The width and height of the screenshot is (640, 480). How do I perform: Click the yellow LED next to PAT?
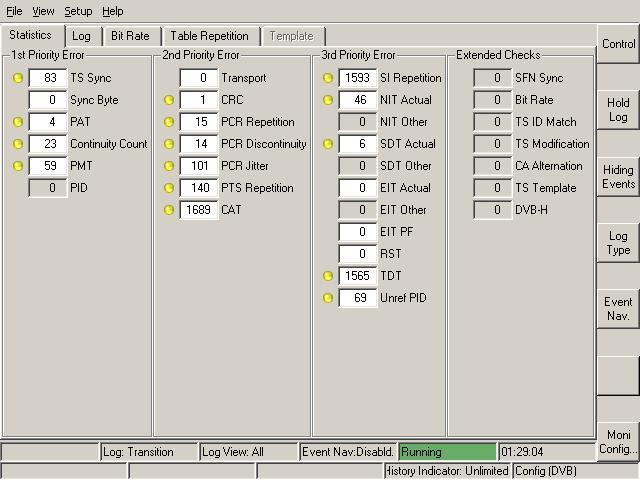pyautogui.click(x=17, y=122)
